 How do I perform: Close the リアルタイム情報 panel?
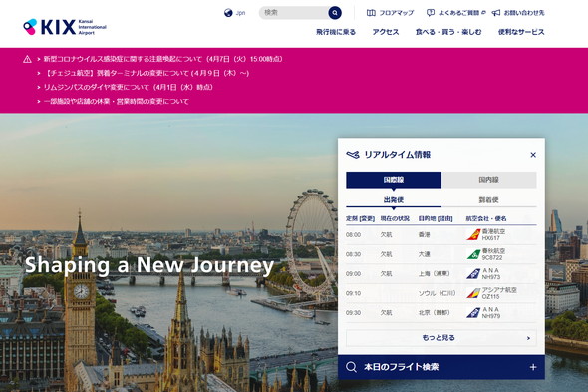(533, 155)
